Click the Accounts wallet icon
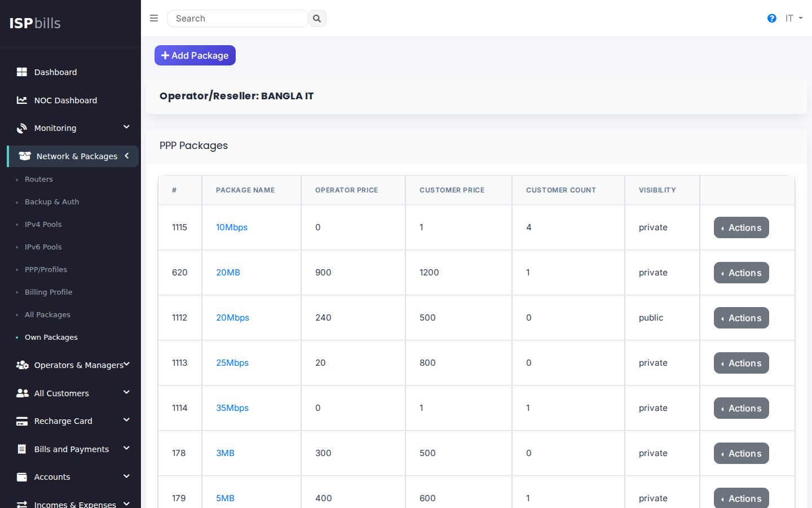Viewport: 812px width, 508px height. pyautogui.click(x=22, y=477)
